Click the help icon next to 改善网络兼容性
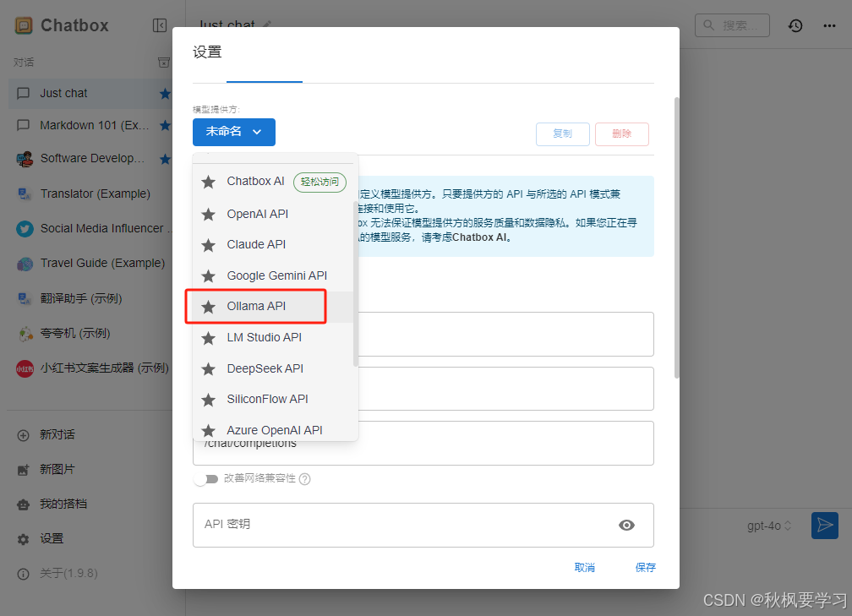This screenshot has width=852, height=616. tap(305, 479)
